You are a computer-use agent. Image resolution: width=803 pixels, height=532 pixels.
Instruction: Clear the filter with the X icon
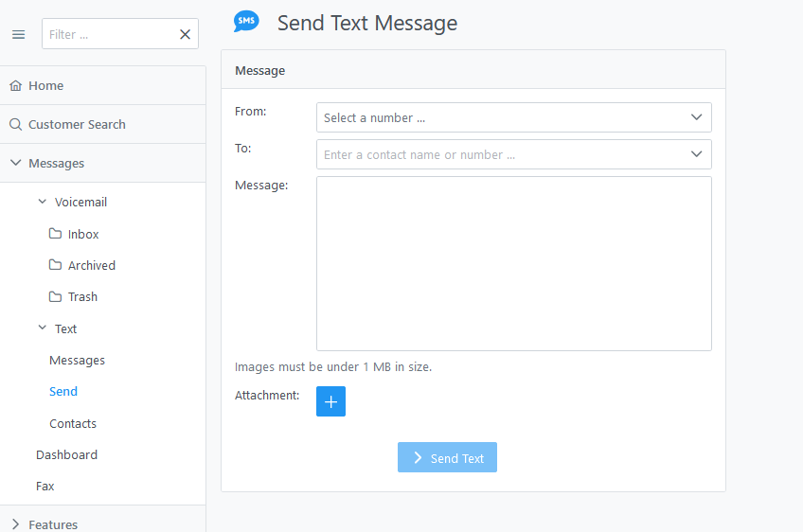(185, 34)
